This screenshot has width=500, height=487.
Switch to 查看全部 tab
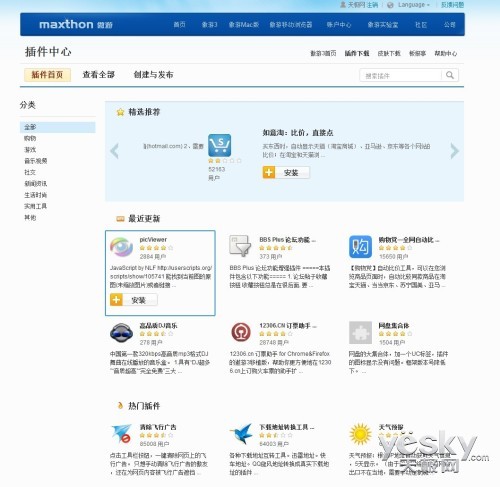click(x=99, y=75)
